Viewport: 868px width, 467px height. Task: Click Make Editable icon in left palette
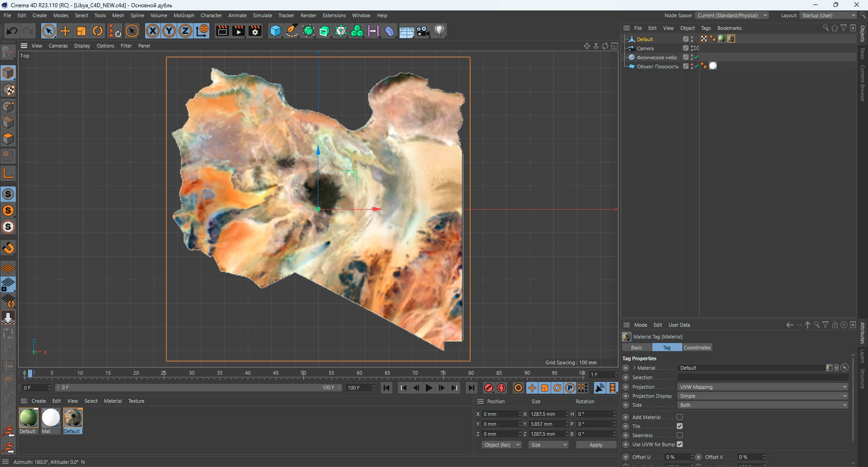pyautogui.click(x=8, y=53)
